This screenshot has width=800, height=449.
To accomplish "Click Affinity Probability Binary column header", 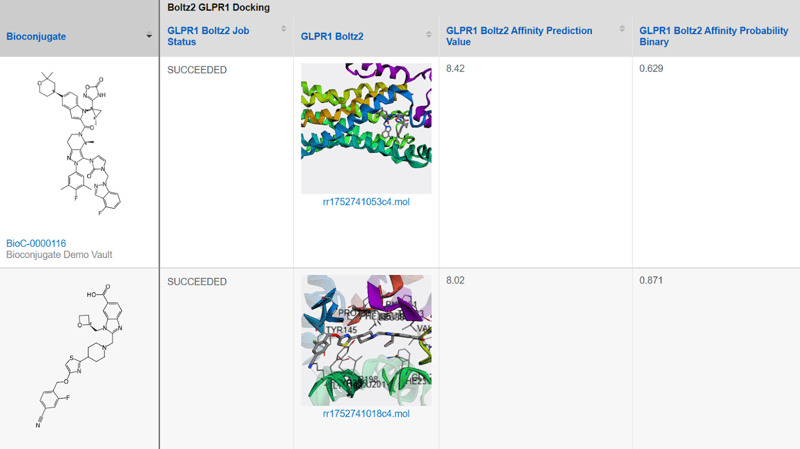I will (x=713, y=36).
